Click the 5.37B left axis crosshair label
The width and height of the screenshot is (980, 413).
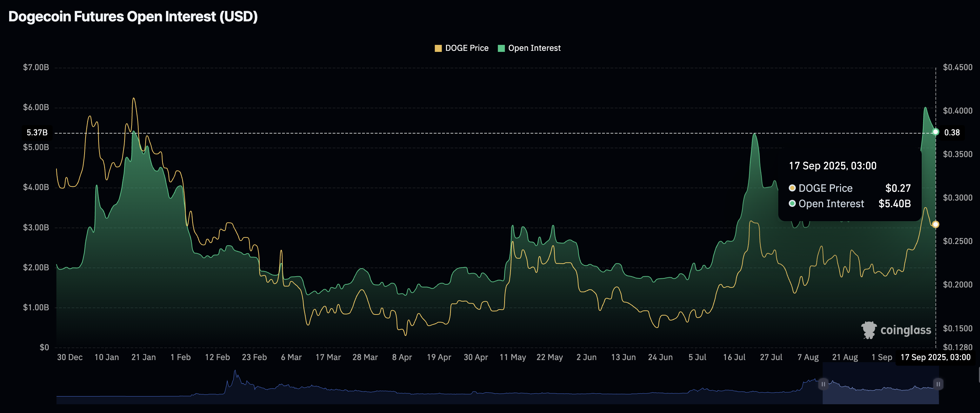click(x=37, y=132)
